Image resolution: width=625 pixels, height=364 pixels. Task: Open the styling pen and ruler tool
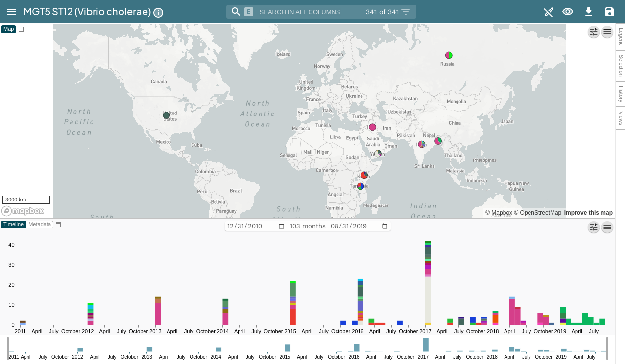pyautogui.click(x=549, y=12)
